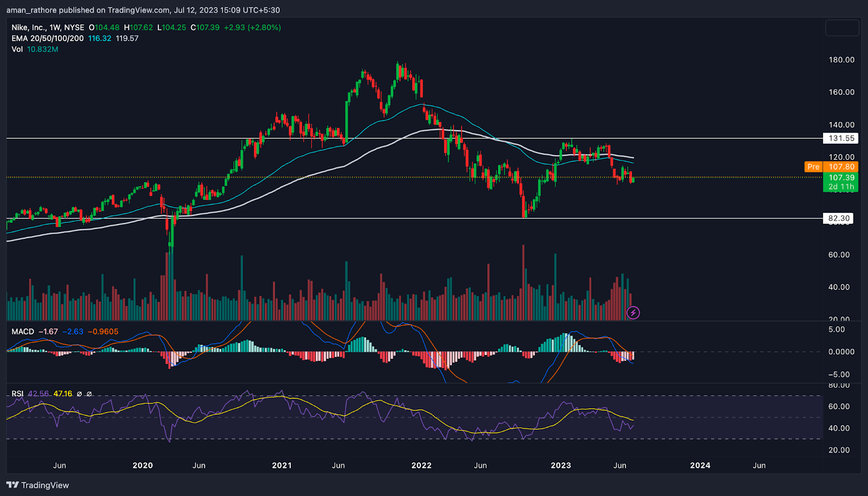
Task: Click the 2022 label on the time axis
Action: [x=422, y=466]
